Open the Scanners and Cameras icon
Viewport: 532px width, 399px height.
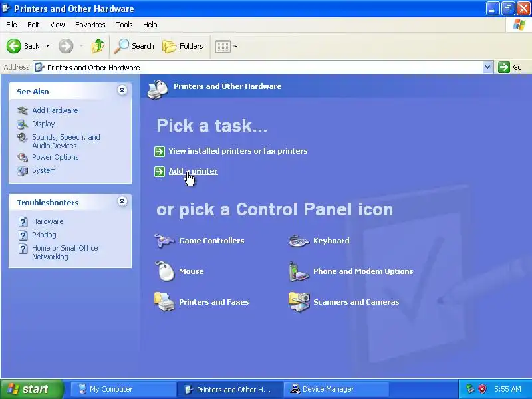click(299, 301)
